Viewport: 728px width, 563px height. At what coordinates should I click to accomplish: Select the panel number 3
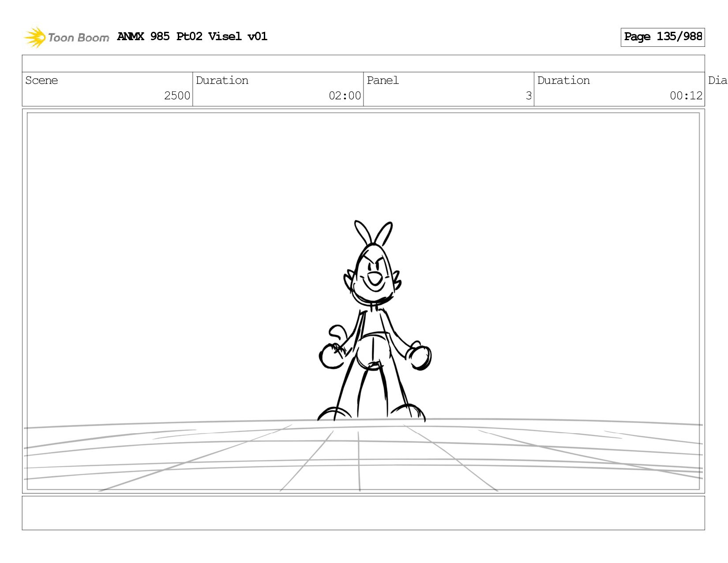coord(529,96)
